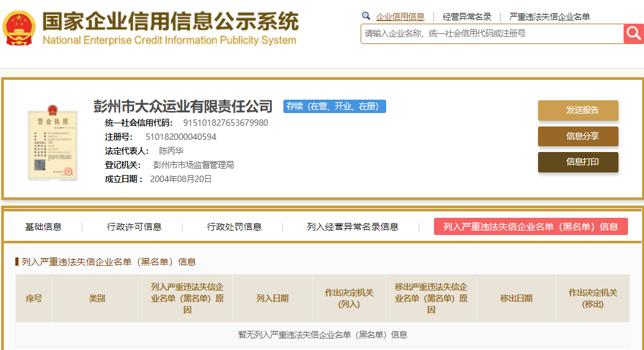Click the 信息分享 button
644x350 pixels.
tap(578, 136)
